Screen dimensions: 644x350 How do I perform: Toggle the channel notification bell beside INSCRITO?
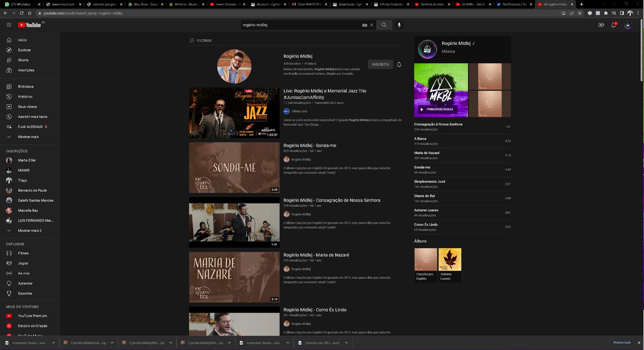(x=399, y=64)
